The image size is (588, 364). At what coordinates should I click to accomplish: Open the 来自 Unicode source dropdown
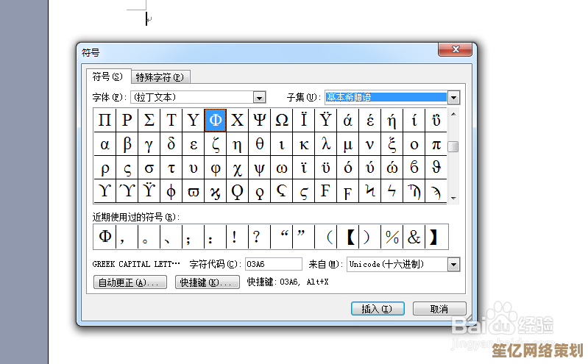tap(453, 264)
